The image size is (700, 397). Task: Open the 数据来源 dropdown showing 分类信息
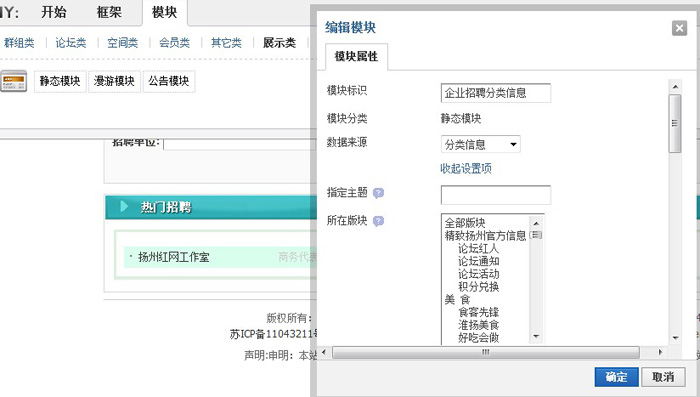pos(480,144)
